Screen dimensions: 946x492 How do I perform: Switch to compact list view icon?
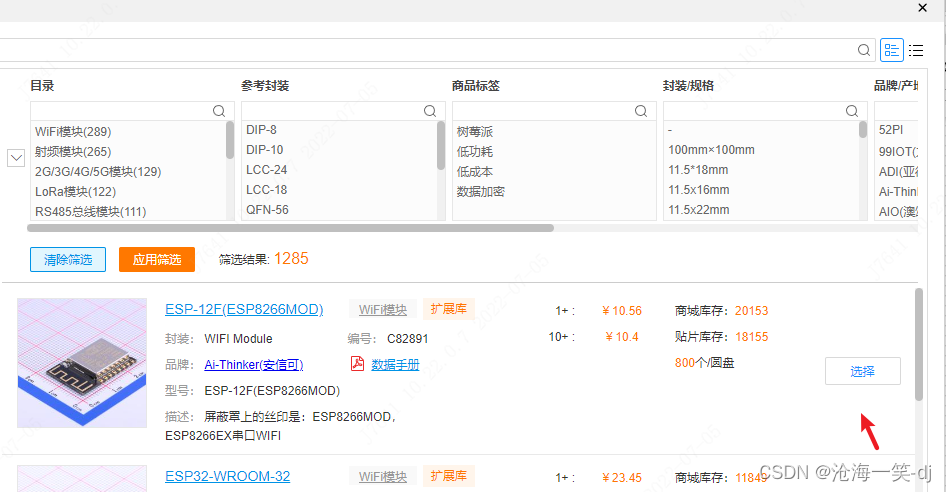coord(916,50)
